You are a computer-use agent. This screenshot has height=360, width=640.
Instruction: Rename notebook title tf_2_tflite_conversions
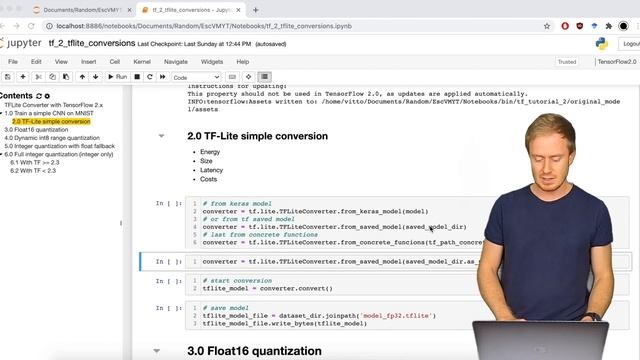(x=92, y=43)
